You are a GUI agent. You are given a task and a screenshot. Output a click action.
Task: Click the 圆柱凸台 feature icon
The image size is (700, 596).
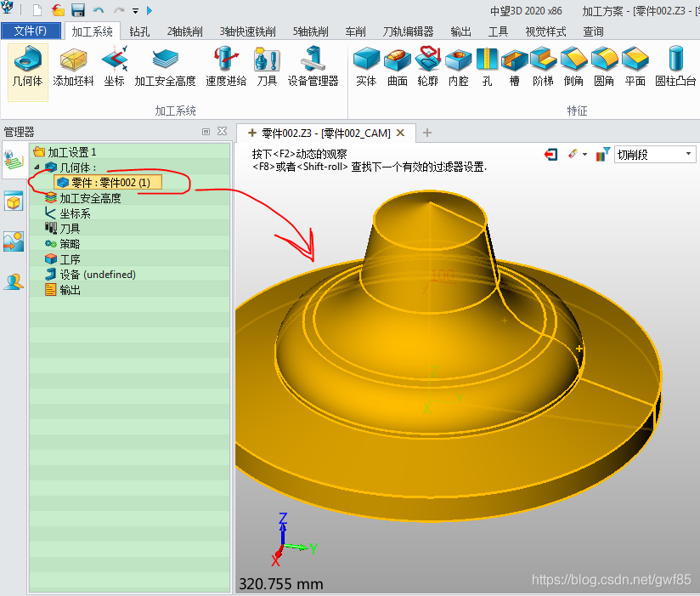click(675, 67)
